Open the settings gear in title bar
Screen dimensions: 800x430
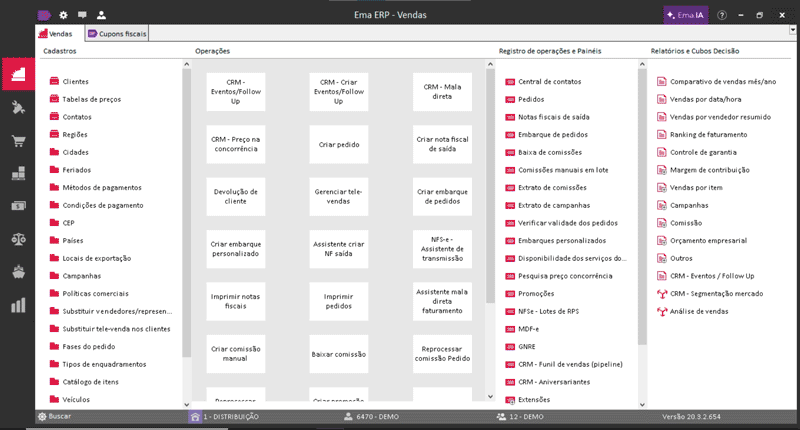[x=63, y=15]
